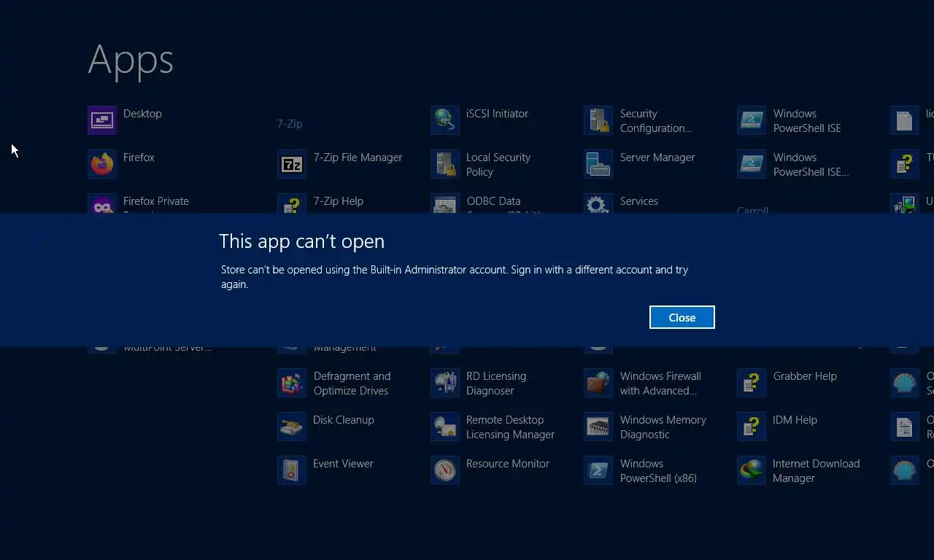Screen dimensions: 934x560
Task: Open the RD Licensing Diagnoser icon
Action: (x=445, y=383)
